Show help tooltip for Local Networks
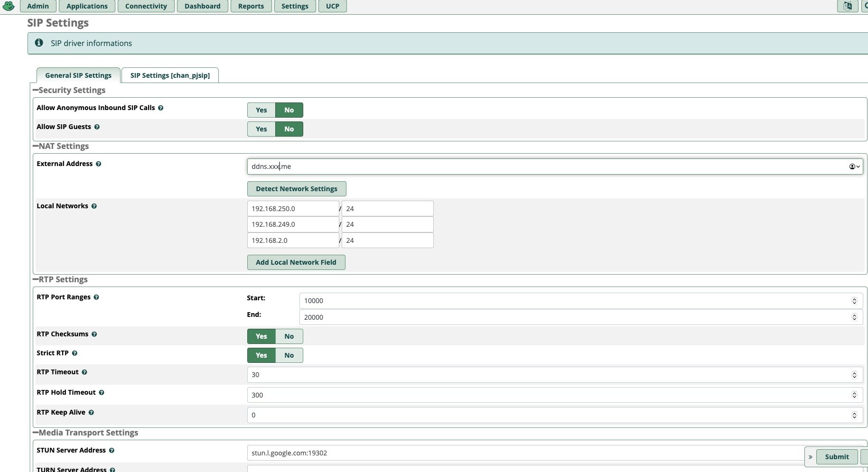The width and height of the screenshot is (868, 472). coord(94,206)
